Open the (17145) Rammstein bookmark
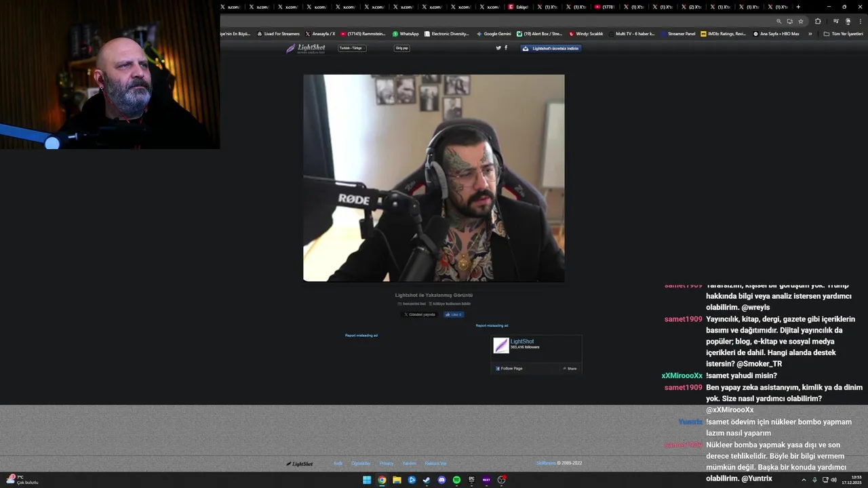 [363, 34]
